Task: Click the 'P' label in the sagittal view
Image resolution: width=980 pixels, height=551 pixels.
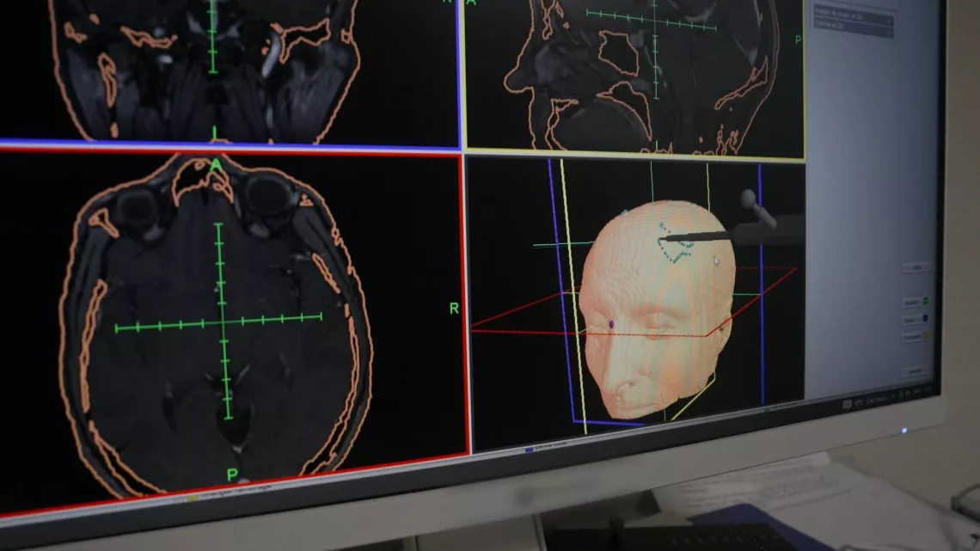Action: point(798,40)
